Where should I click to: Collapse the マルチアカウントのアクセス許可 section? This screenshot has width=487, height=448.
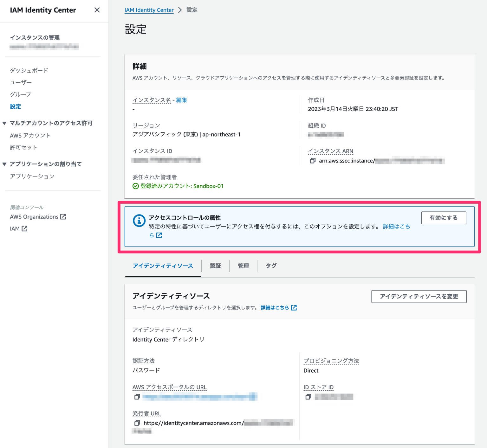(x=4, y=123)
